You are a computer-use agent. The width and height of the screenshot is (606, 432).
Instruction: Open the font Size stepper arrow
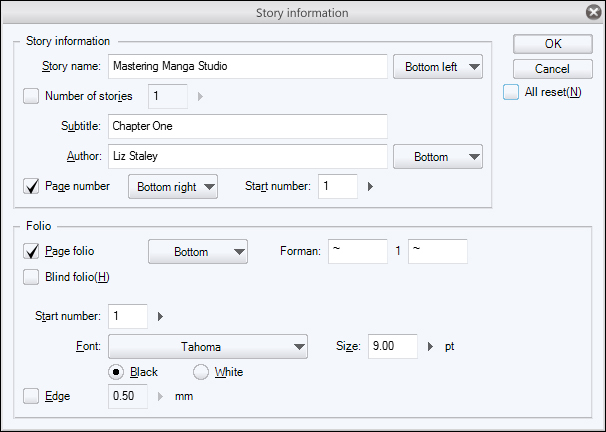pos(430,347)
